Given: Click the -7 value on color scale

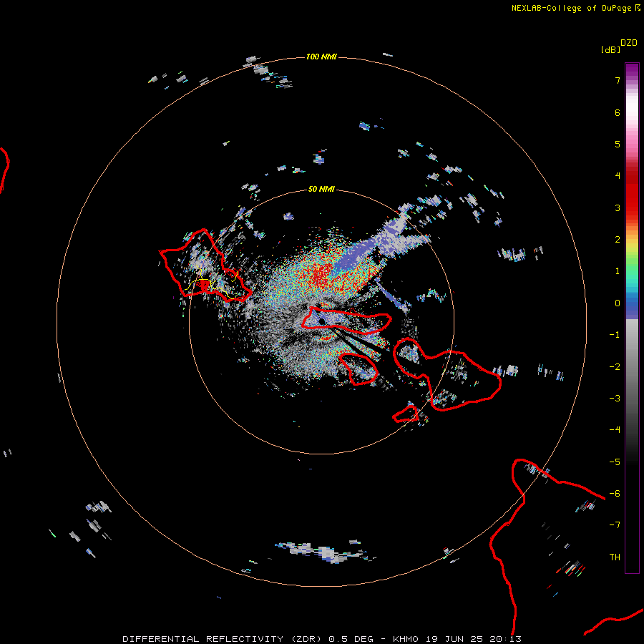Looking at the screenshot, I should 615,525.
